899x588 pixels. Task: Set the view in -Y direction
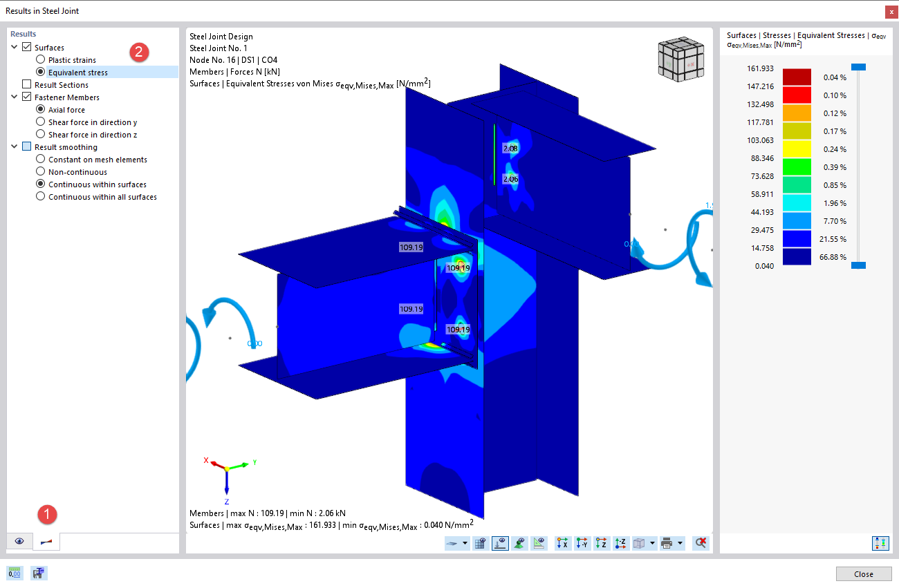coord(582,543)
